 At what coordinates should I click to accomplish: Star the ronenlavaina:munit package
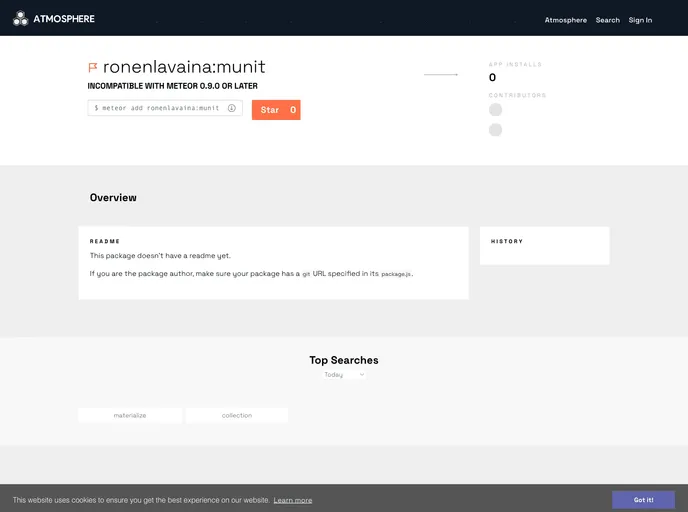[276, 110]
